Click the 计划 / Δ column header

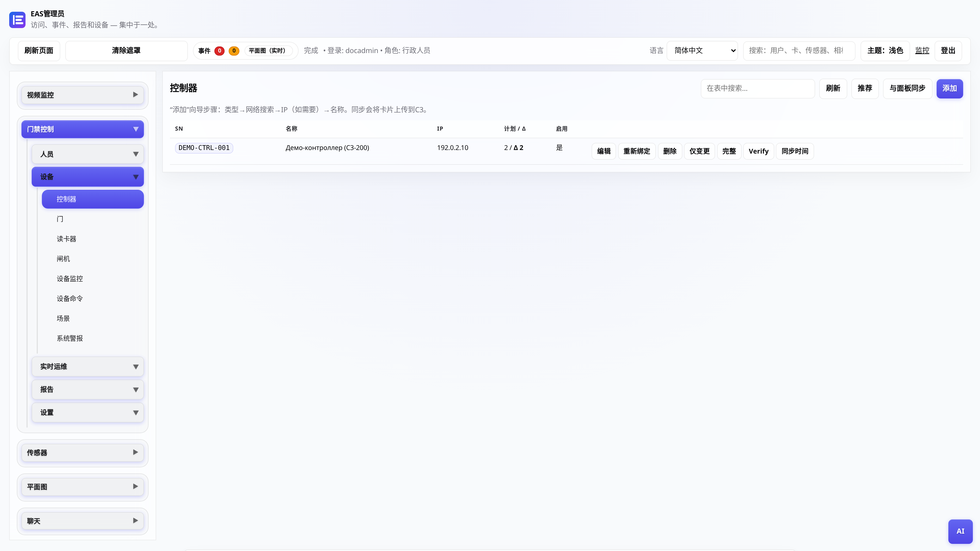coord(515,129)
